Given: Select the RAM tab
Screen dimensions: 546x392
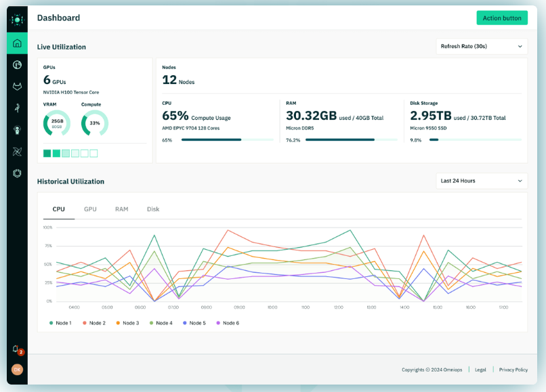Looking at the screenshot, I should 121,209.
